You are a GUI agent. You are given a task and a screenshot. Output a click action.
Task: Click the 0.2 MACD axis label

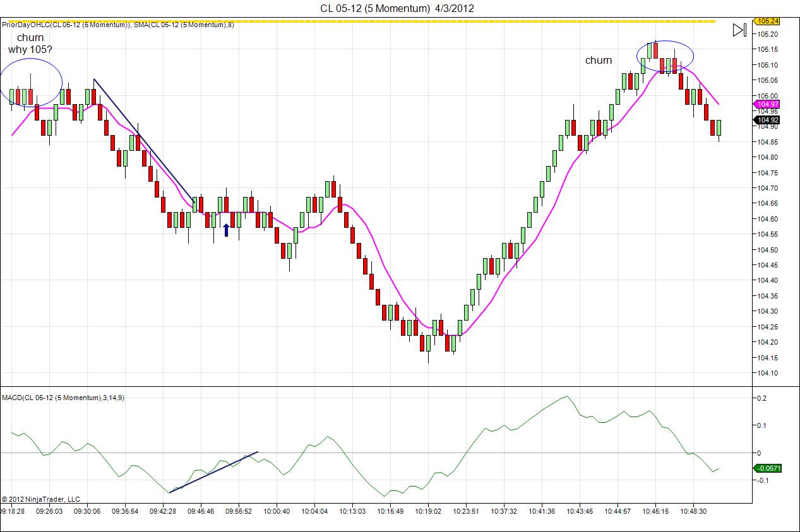click(x=763, y=398)
